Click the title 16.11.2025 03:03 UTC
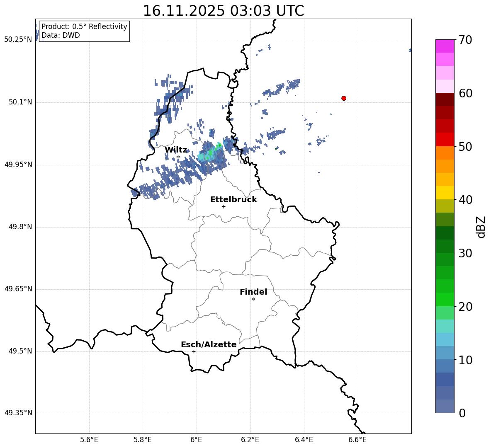491x448 pixels. (224, 11)
